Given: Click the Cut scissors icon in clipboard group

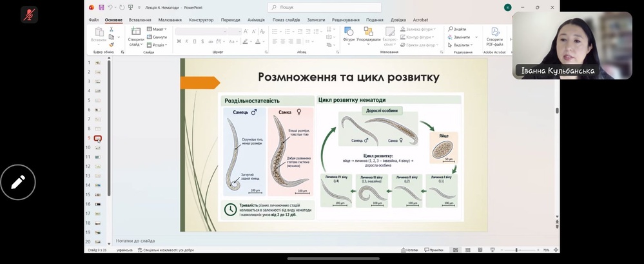Looking at the screenshot, I should pos(112,30).
